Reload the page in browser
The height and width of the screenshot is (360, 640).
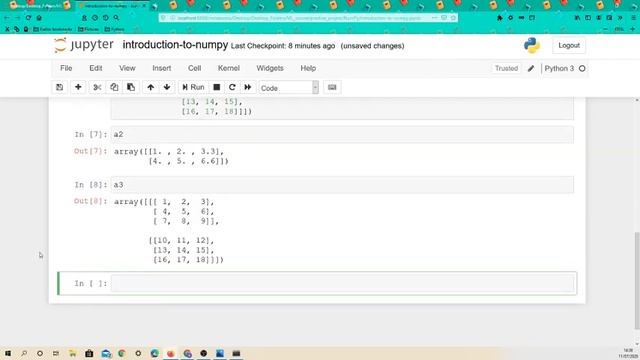tap(28, 18)
